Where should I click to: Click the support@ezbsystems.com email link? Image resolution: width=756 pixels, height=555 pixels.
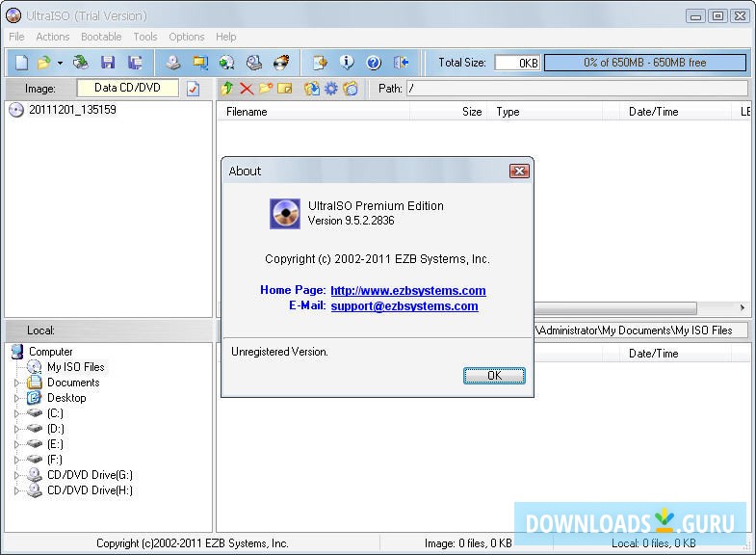coord(404,305)
